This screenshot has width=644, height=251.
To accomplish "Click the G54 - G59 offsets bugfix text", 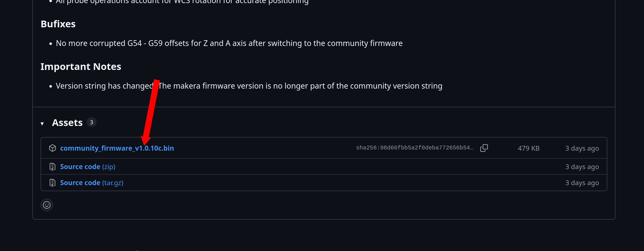I will pyautogui.click(x=229, y=43).
